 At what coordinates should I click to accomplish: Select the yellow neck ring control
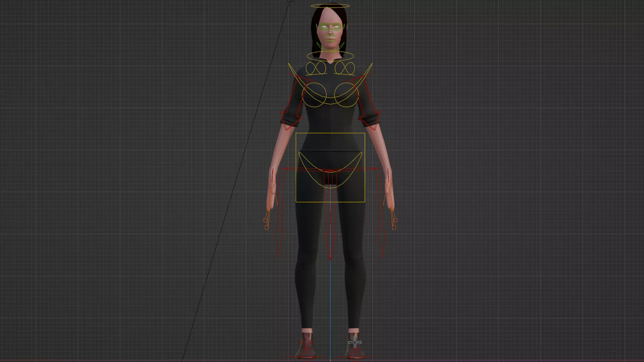tap(330, 56)
